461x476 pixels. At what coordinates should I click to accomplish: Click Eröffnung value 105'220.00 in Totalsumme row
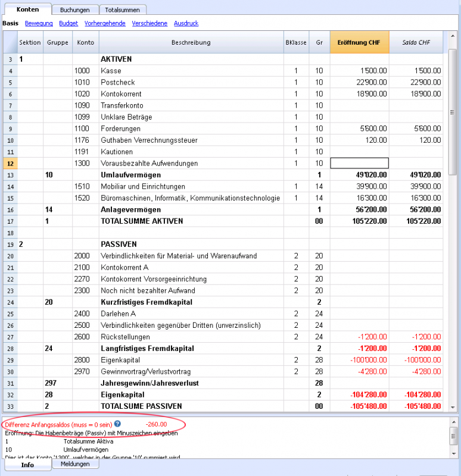tap(359, 221)
